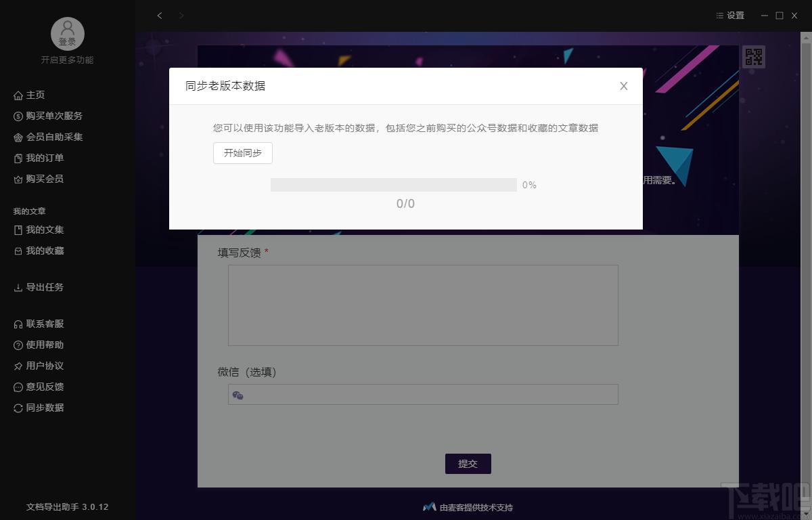This screenshot has width=812, height=520.
Task: Click the 填写反馈 text area
Action: coord(423,305)
